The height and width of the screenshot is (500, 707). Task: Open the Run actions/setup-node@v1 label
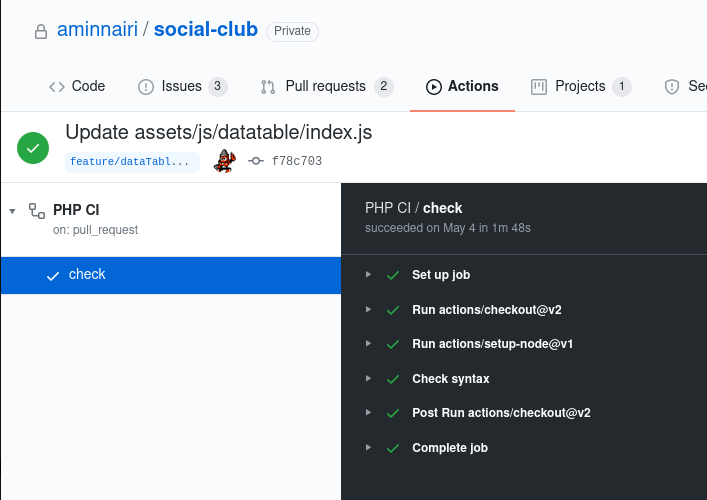coord(492,344)
